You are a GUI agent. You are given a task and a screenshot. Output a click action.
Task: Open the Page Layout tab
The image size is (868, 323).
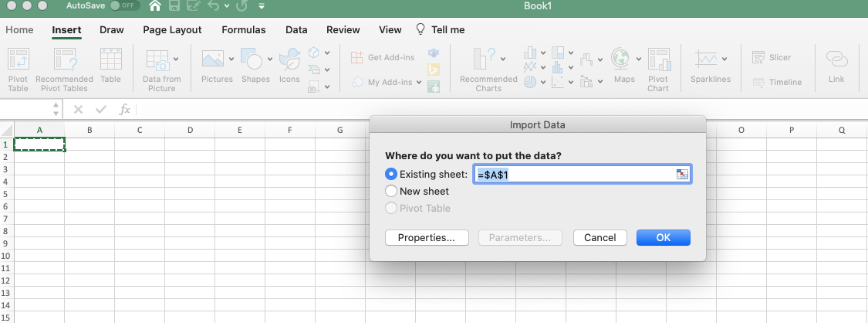pos(172,30)
